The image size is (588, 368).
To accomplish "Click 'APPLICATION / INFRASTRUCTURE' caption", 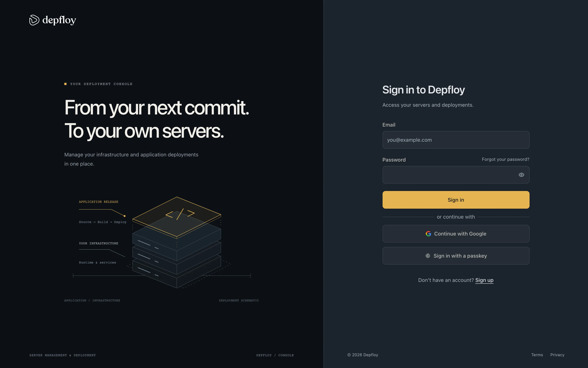I will click(92, 301).
